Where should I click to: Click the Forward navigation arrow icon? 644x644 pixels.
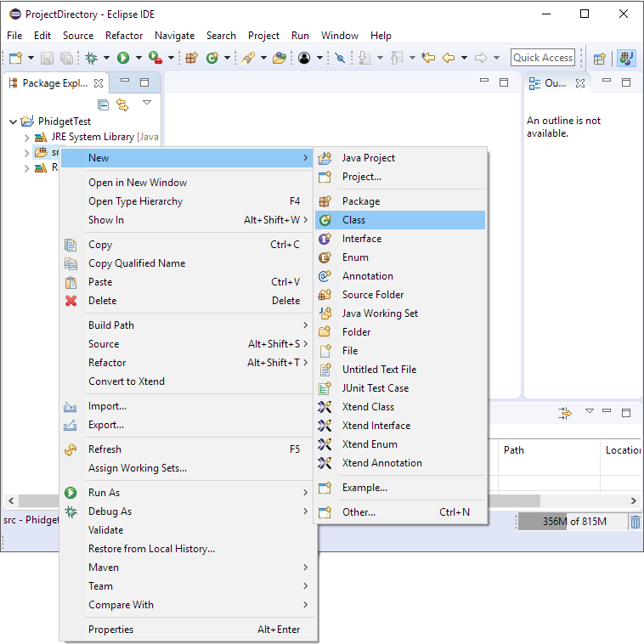(x=481, y=58)
